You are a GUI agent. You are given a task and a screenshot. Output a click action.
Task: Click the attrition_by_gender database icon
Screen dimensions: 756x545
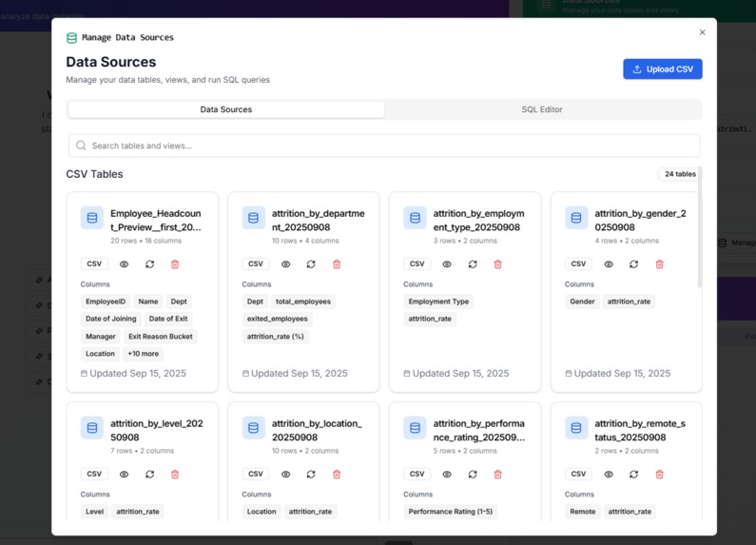click(576, 218)
